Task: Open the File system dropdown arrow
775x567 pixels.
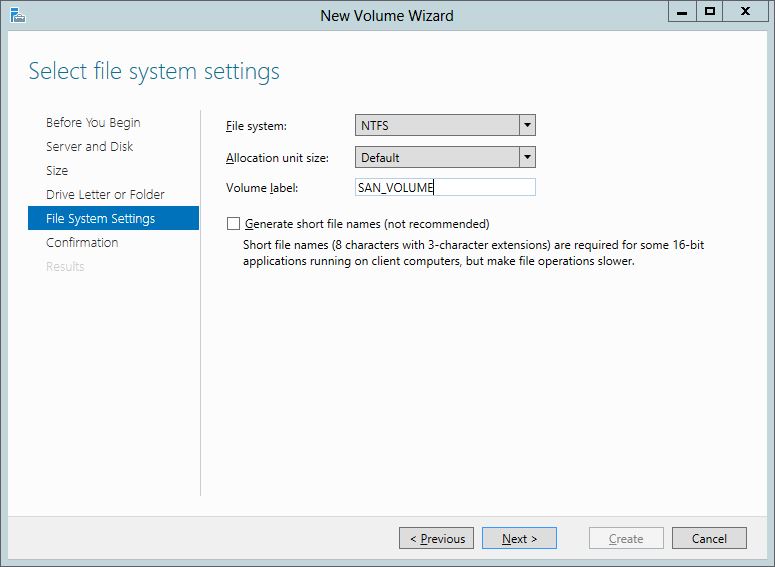Action: (x=527, y=125)
